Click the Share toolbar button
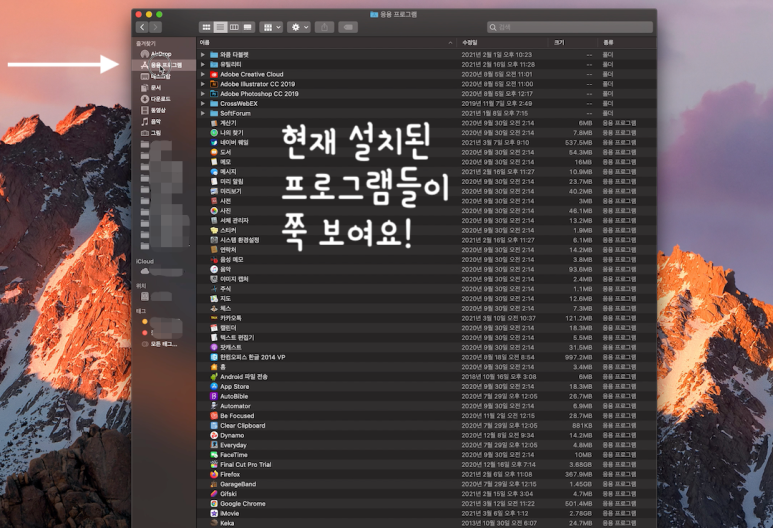 pos(324,27)
